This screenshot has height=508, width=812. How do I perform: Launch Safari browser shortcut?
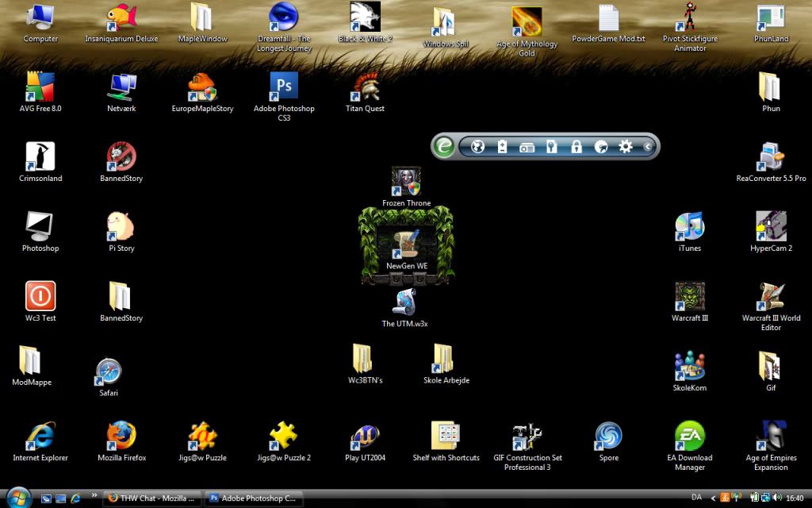click(x=108, y=377)
